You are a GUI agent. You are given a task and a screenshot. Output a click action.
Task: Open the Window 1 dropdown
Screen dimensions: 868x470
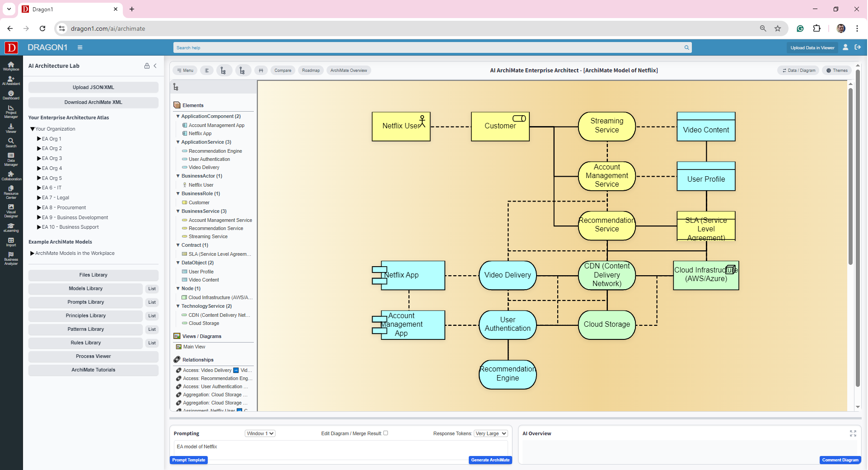coord(260,433)
